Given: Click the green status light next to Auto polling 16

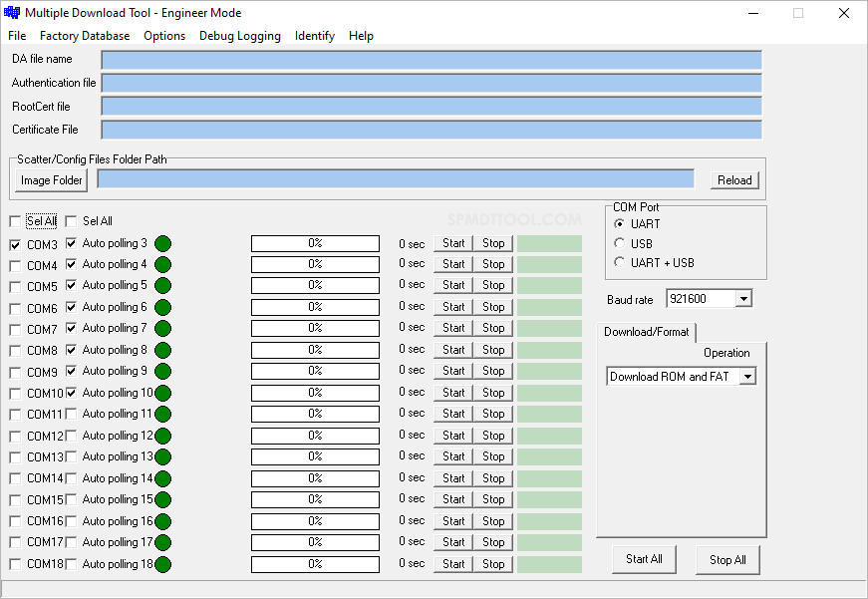Looking at the screenshot, I should point(162,521).
